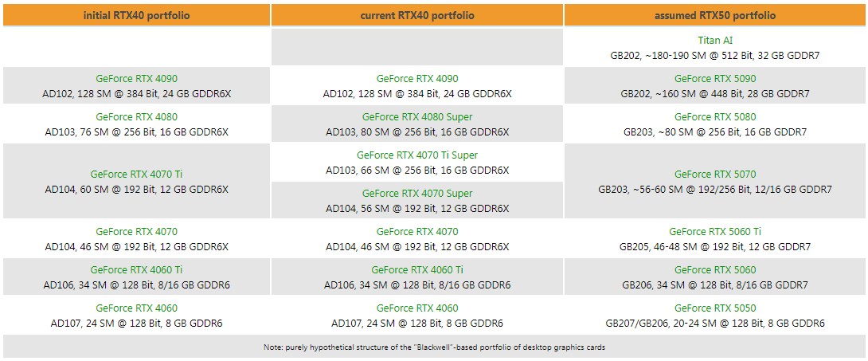Select the initial RTX40 portfolio header
The height and width of the screenshot is (361, 868).
(x=137, y=15)
